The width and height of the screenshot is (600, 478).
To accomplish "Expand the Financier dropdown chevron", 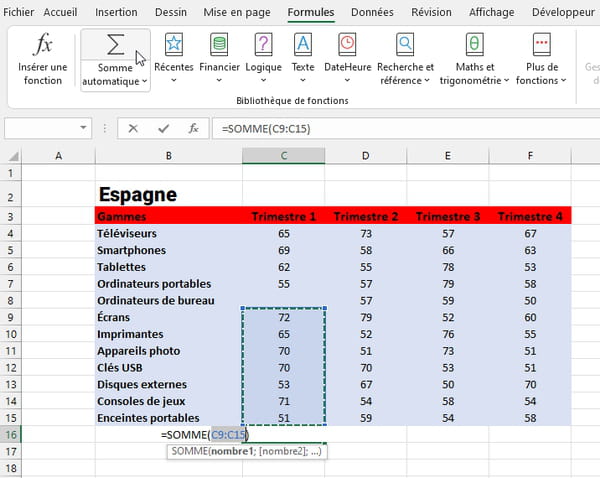I will 219,80.
